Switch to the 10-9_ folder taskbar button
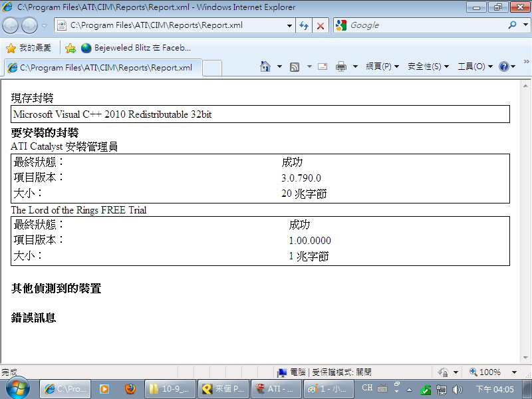The width and height of the screenshot is (532, 399). click(170, 389)
